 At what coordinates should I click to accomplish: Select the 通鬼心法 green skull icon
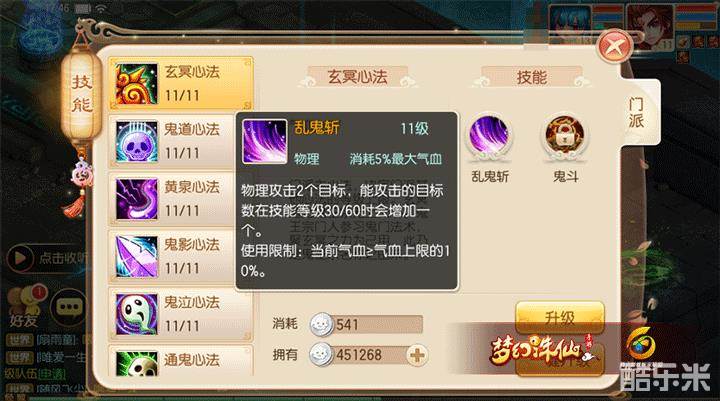click(136, 363)
